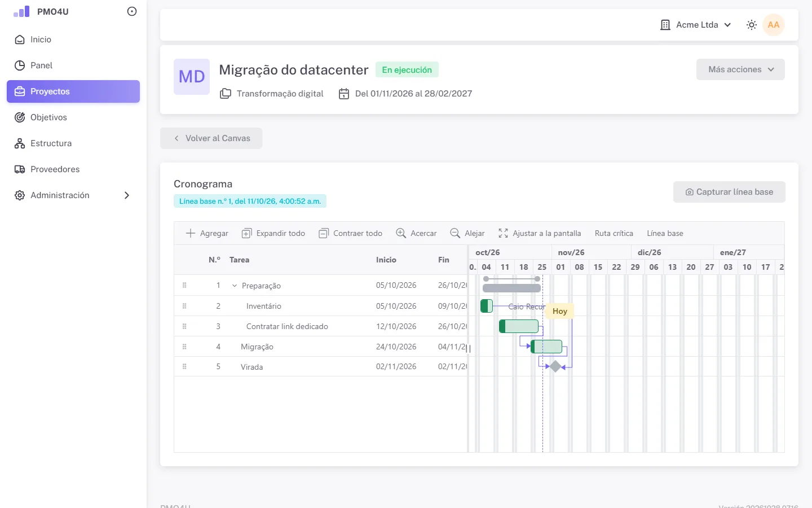Open the AA user avatar menu
This screenshot has height=508, width=812.
click(774, 25)
